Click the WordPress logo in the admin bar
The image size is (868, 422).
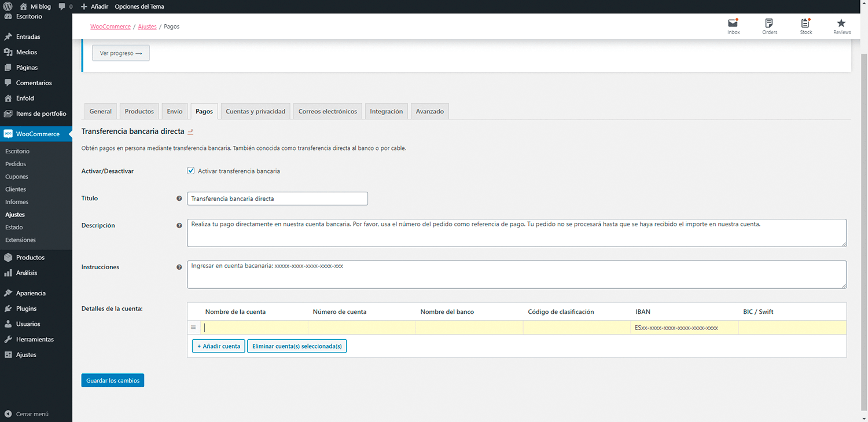(8, 6)
